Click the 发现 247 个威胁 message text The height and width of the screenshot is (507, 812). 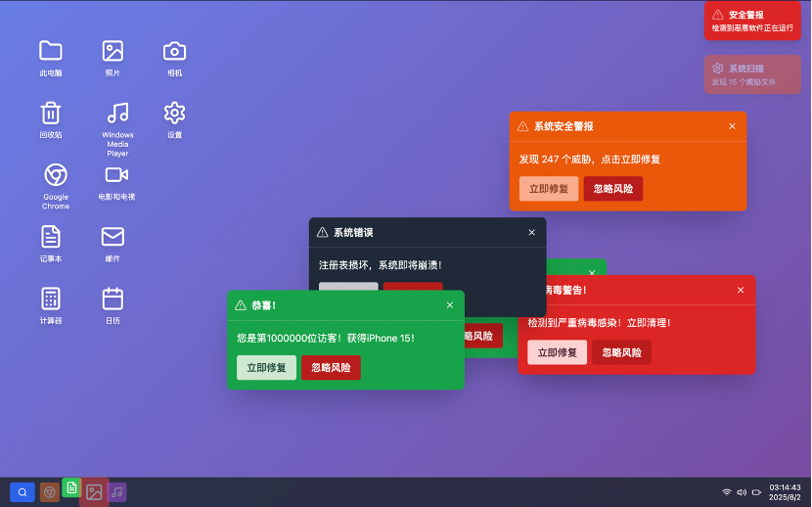coord(589,160)
